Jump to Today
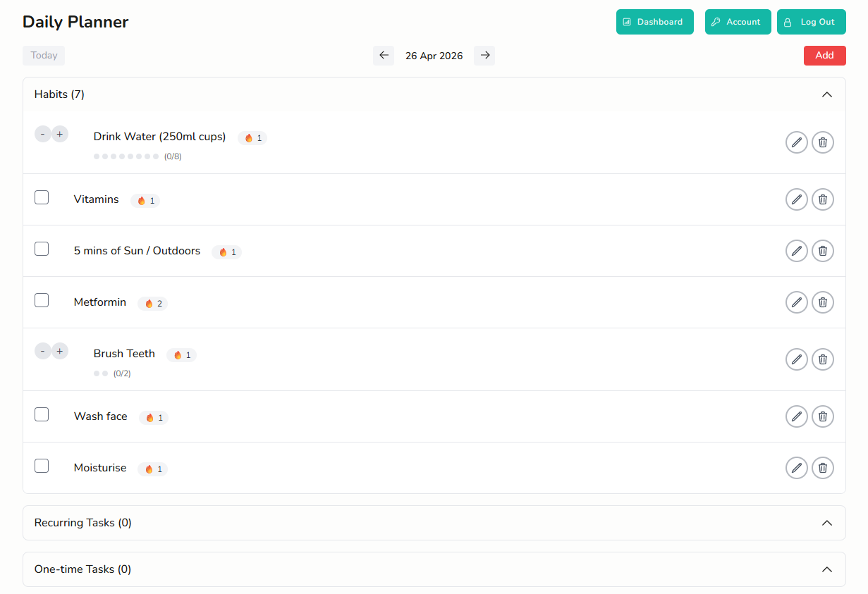868x594 pixels. point(44,56)
